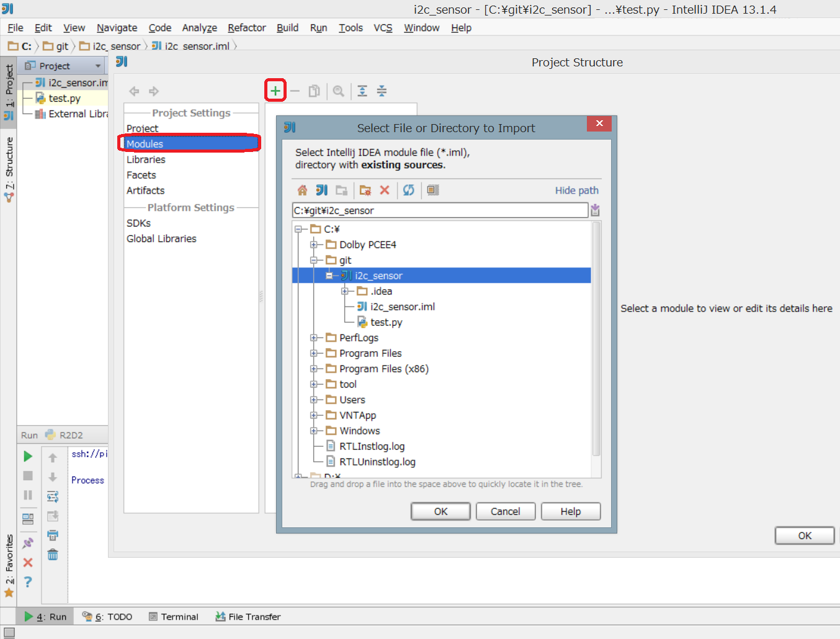Open the Tools menu
The image size is (840, 639).
tap(351, 28)
